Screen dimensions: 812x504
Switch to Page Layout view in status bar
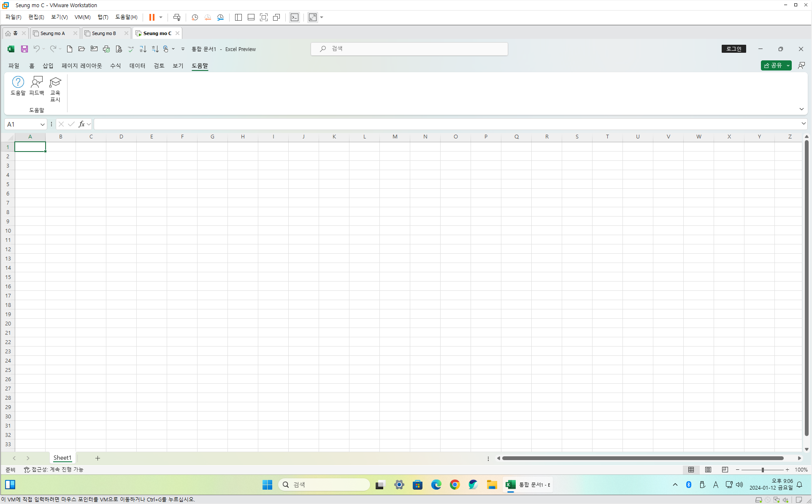click(708, 469)
